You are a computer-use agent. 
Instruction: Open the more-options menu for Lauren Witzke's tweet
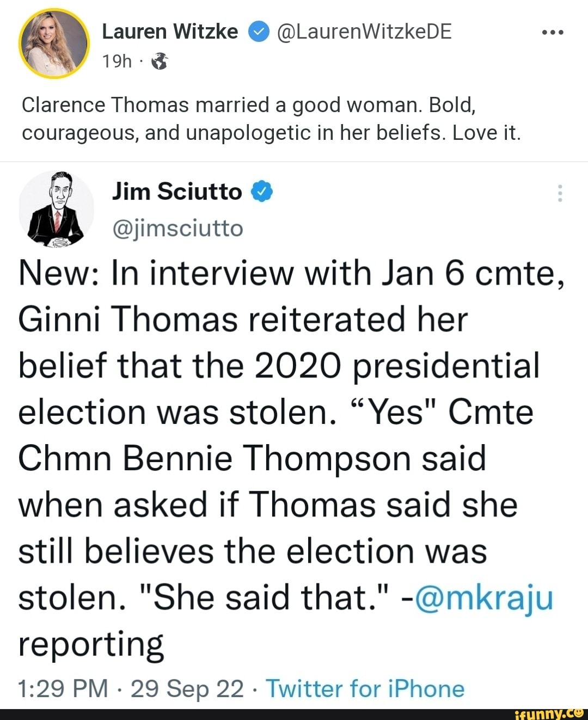click(553, 31)
